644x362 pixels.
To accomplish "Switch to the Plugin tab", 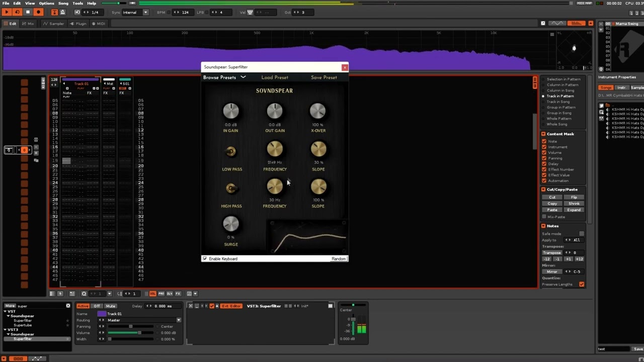I will click(x=78, y=24).
